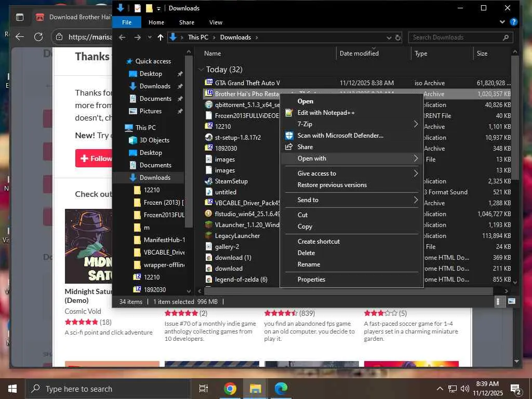Choose Cut in the context menu
The height and width of the screenshot is (399, 532).
click(x=352, y=215)
